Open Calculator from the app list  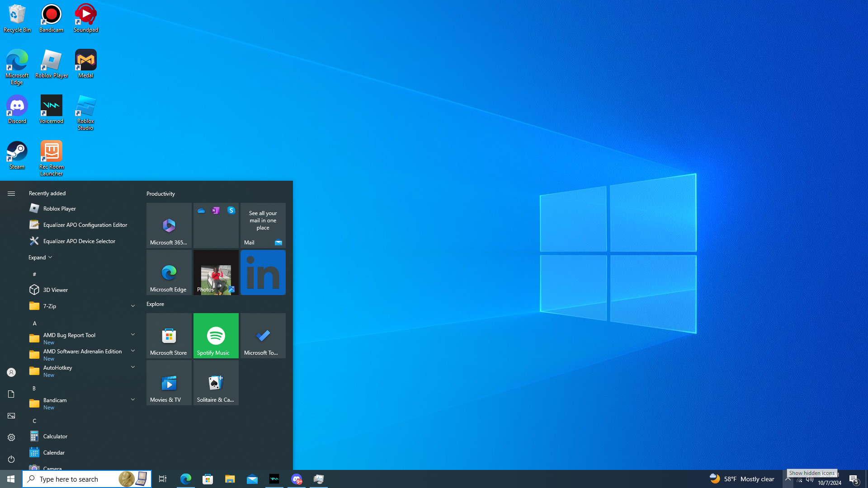[x=55, y=436]
